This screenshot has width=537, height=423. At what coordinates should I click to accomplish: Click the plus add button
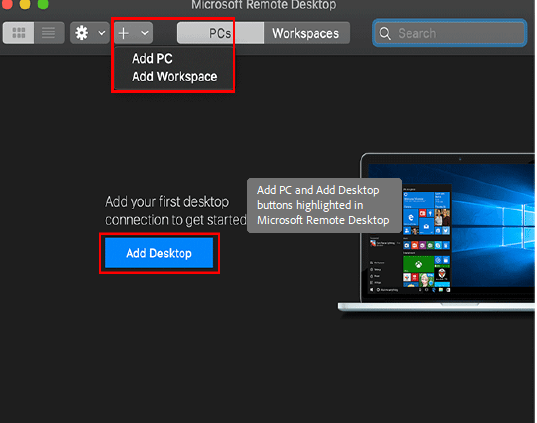124,33
